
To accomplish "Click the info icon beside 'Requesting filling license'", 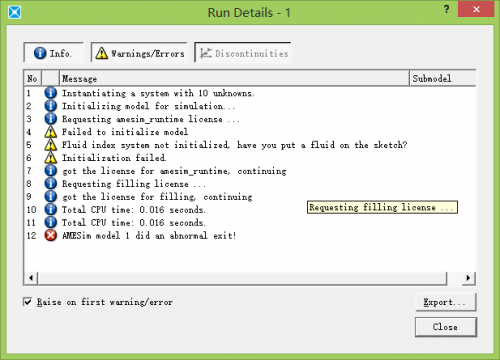I will tap(51, 183).
